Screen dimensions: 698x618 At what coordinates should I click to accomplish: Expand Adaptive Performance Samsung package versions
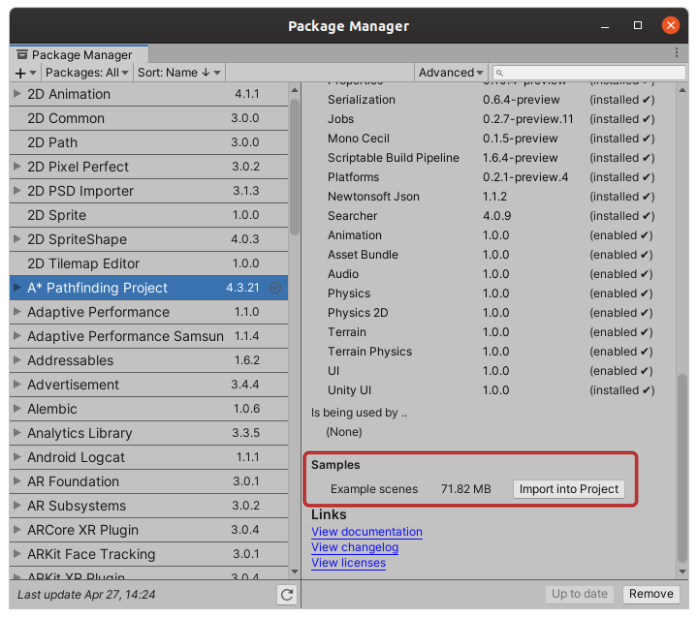coord(17,336)
